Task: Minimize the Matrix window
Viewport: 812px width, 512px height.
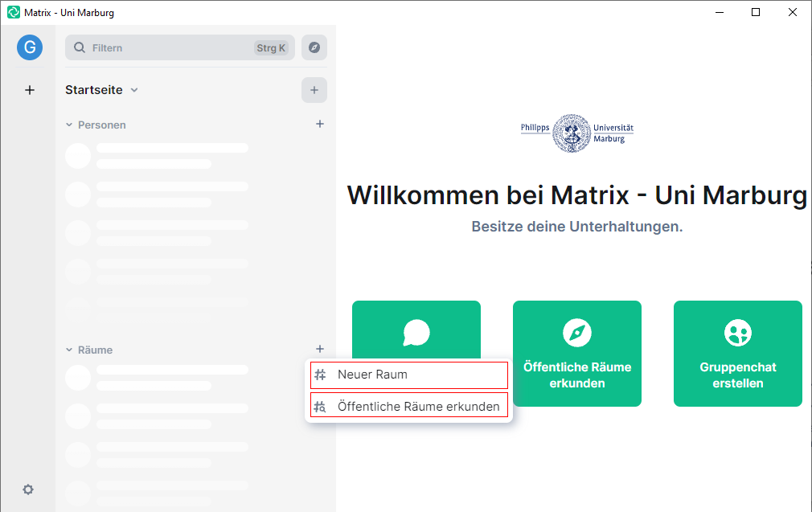Action: pos(720,12)
